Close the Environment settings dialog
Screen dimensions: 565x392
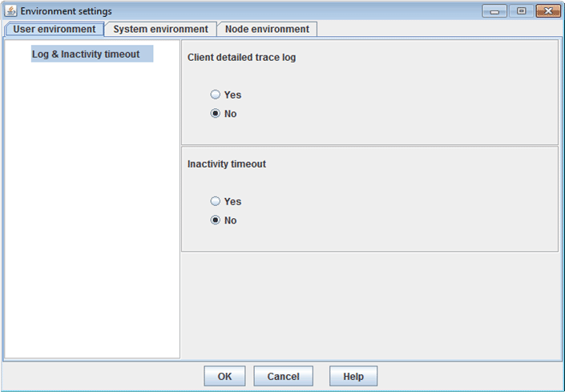(x=548, y=11)
